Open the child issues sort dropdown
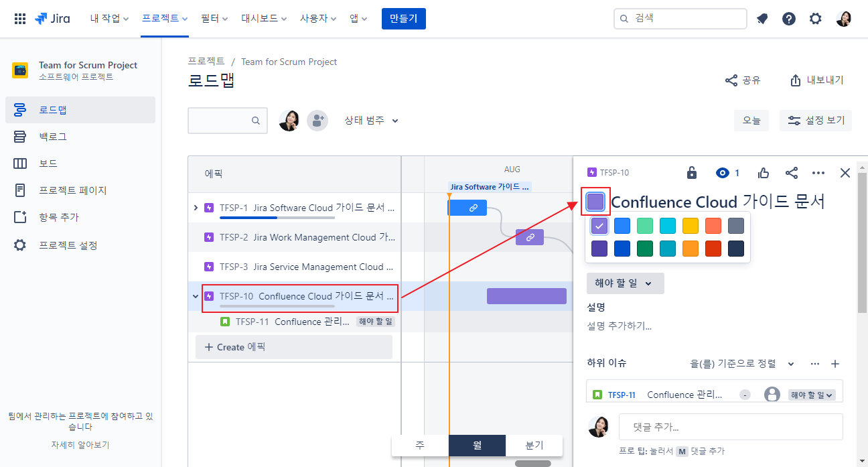The width and height of the screenshot is (868, 467). (x=743, y=364)
